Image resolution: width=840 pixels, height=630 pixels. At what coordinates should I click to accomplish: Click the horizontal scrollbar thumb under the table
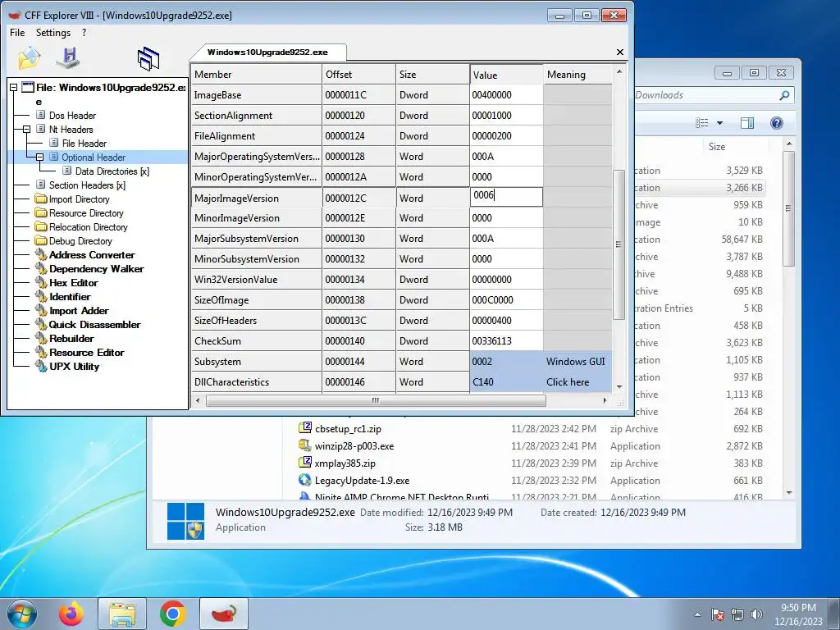click(376, 400)
